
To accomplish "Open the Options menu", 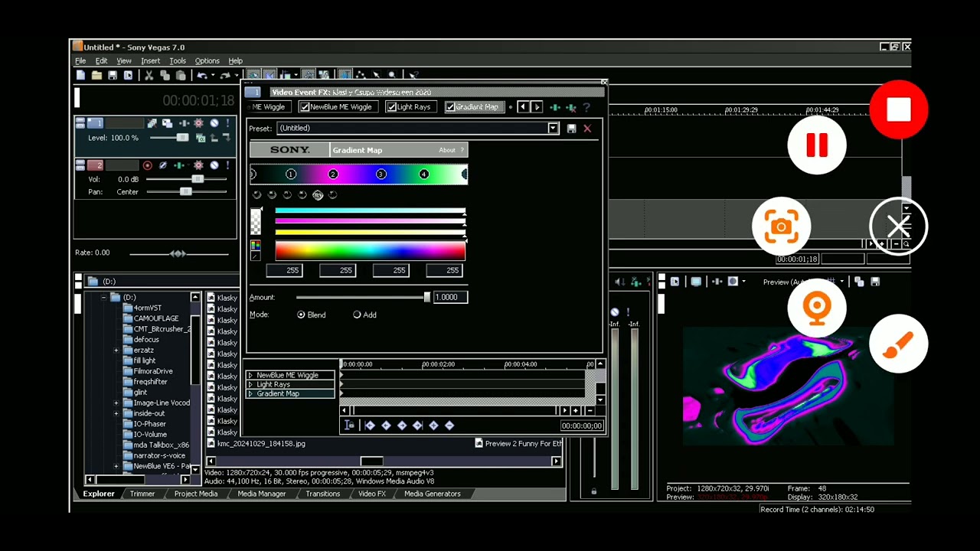I will click(207, 61).
